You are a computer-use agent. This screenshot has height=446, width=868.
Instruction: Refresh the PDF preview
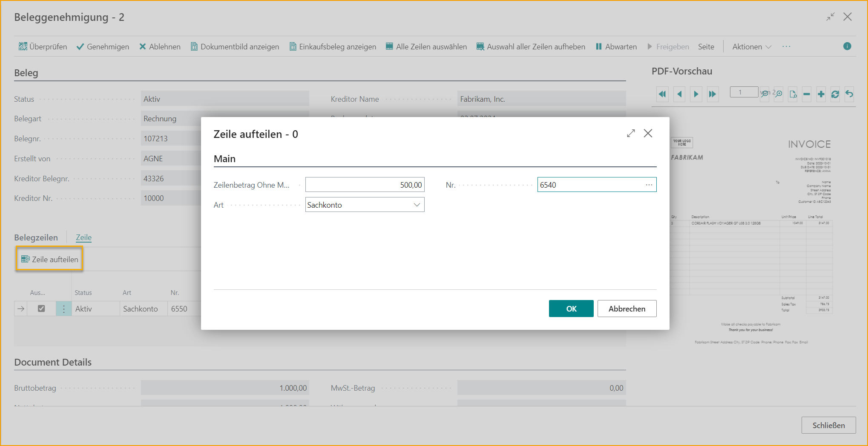click(x=835, y=94)
